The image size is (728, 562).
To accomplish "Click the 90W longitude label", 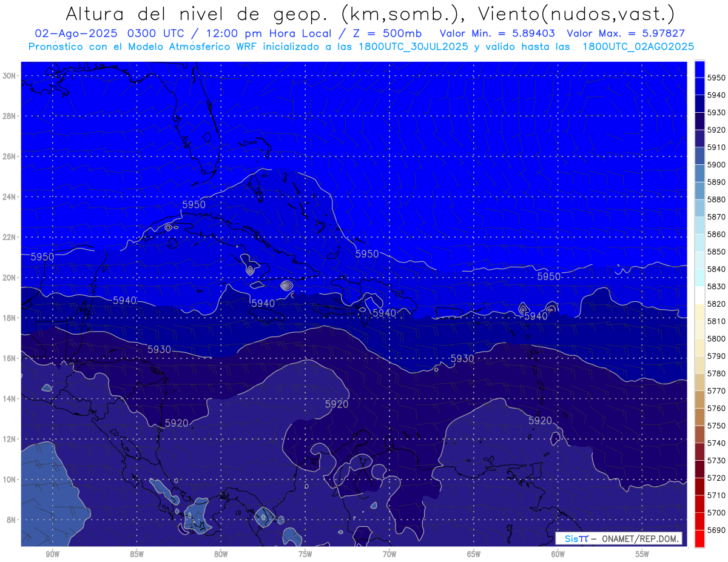I will (x=52, y=554).
